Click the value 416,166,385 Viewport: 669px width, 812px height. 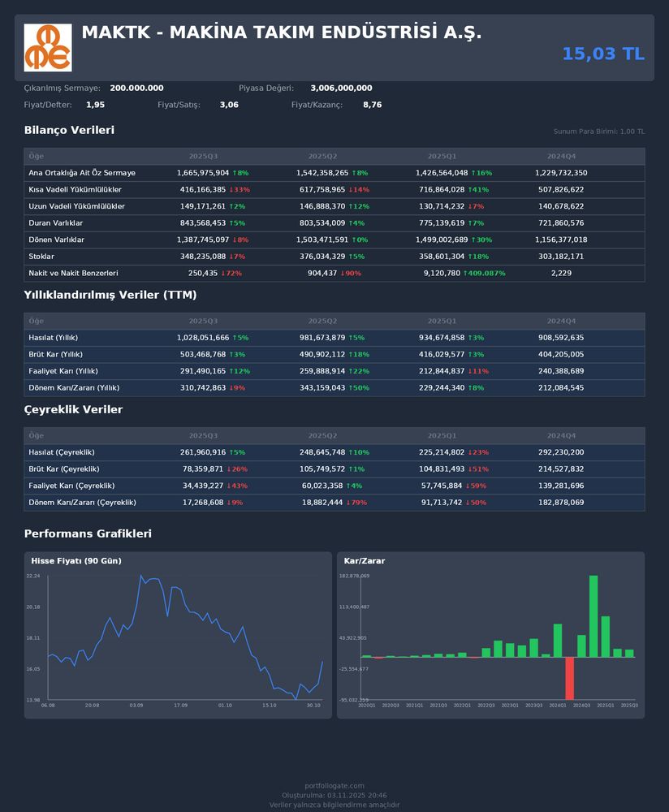(203, 189)
